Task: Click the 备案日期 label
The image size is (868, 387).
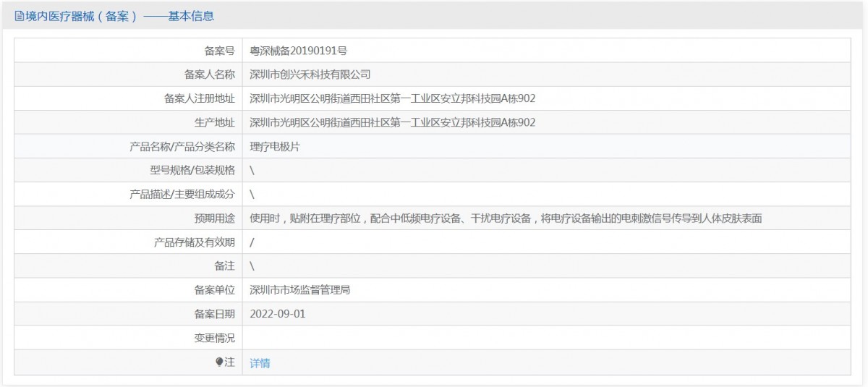Action: (215, 313)
